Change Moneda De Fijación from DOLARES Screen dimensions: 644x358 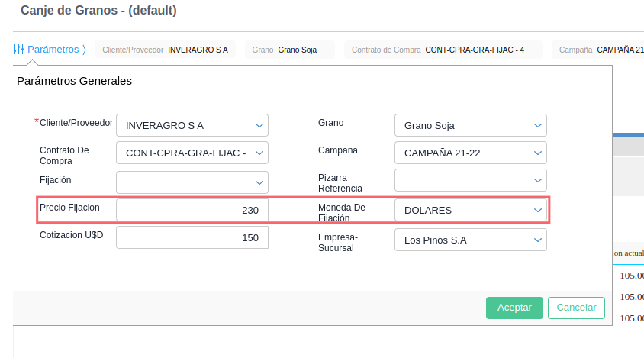coord(470,209)
